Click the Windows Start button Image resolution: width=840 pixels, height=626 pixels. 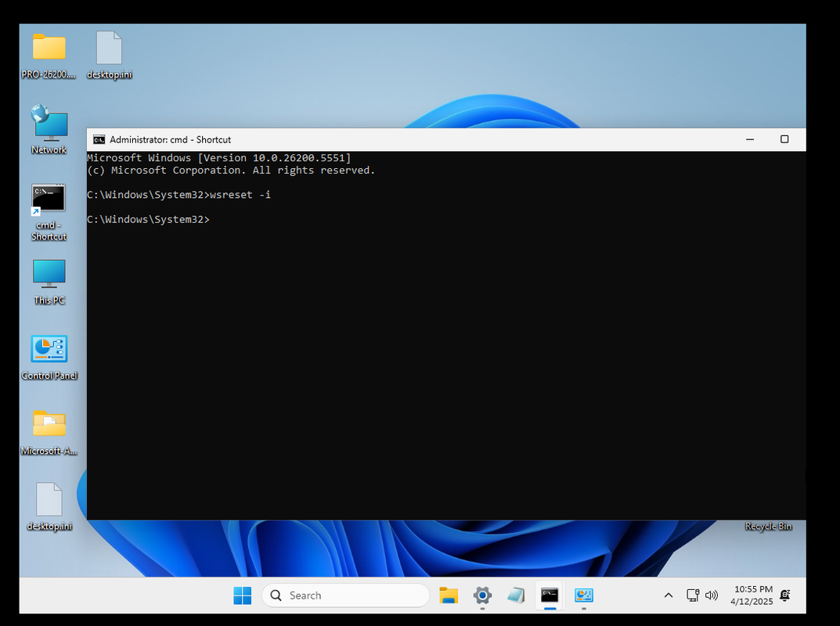242,595
